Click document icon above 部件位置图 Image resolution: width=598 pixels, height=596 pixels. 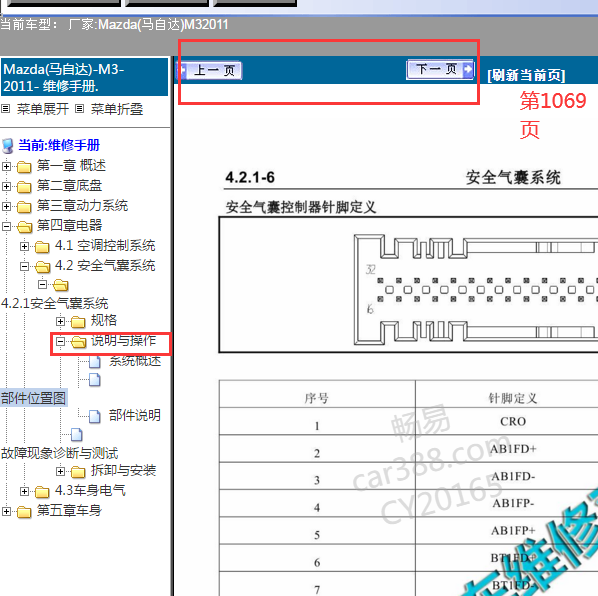point(95,380)
